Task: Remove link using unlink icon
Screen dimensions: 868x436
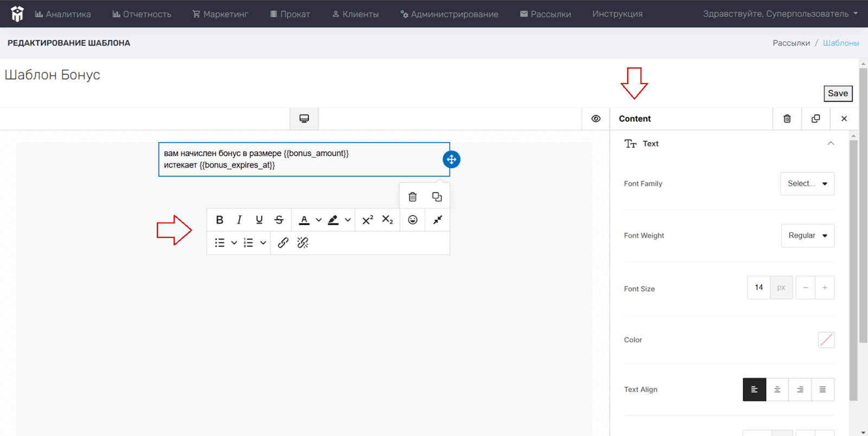Action: [x=303, y=243]
